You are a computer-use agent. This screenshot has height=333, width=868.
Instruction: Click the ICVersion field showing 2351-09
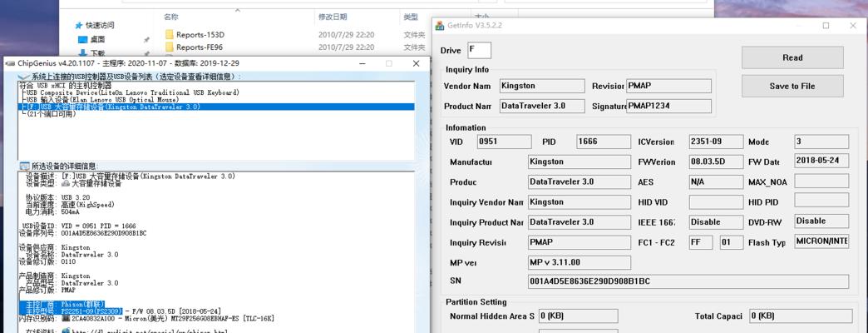click(716, 142)
